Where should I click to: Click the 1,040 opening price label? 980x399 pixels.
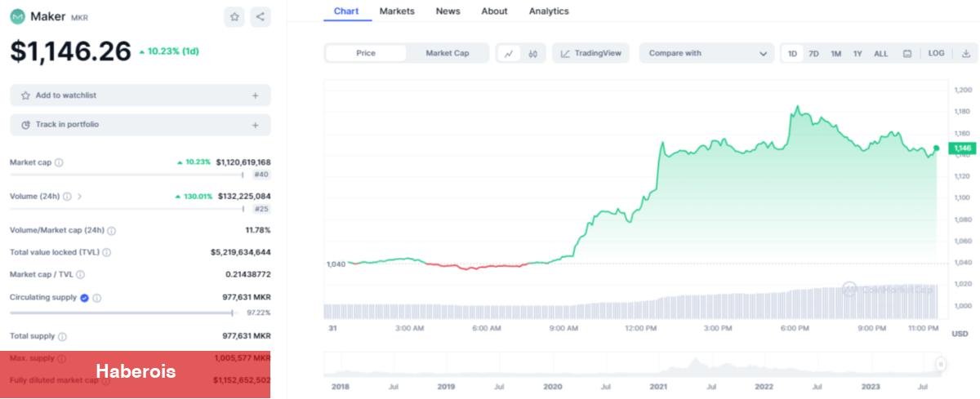pyautogui.click(x=335, y=264)
